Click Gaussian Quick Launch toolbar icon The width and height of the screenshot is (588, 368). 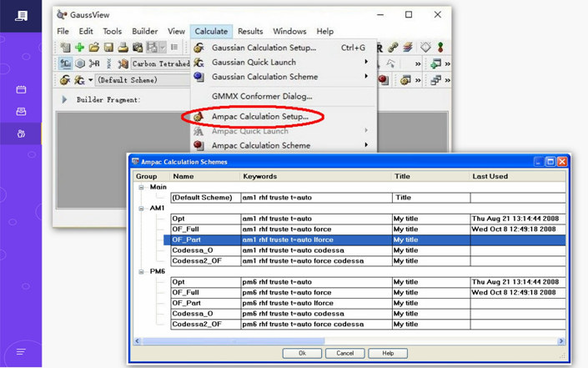click(79, 80)
